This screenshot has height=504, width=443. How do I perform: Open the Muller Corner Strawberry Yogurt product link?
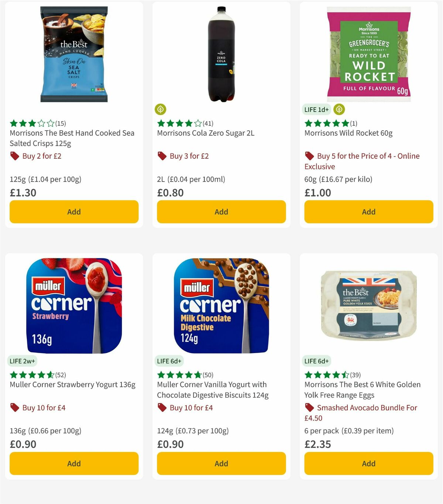[72, 384]
